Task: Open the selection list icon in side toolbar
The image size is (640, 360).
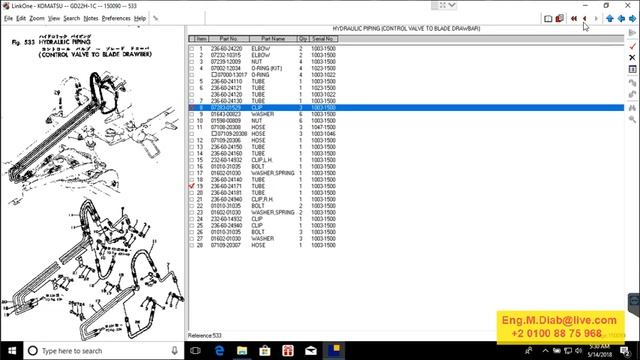Action: [632, 69]
